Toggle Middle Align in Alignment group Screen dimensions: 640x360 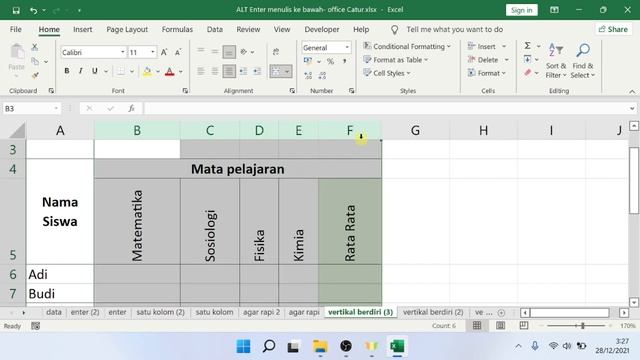pyautogui.click(x=215, y=51)
